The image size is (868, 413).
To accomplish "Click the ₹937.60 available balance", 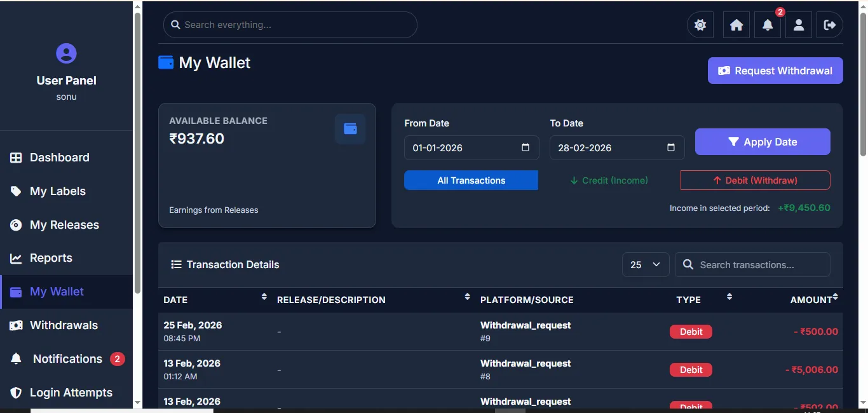I will pyautogui.click(x=197, y=139).
